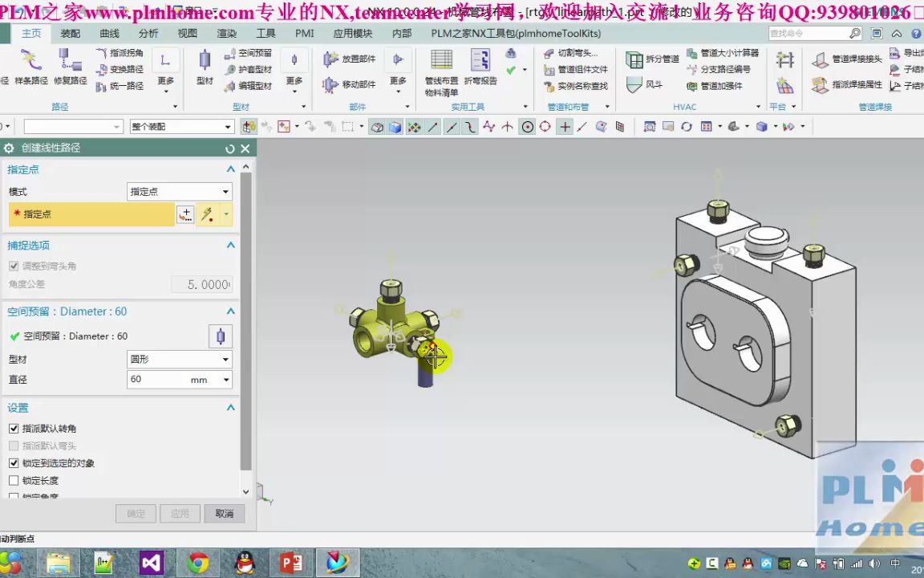Select the 统一路径 unify path command
Viewport: 924px width, 578px height.
coord(120,86)
